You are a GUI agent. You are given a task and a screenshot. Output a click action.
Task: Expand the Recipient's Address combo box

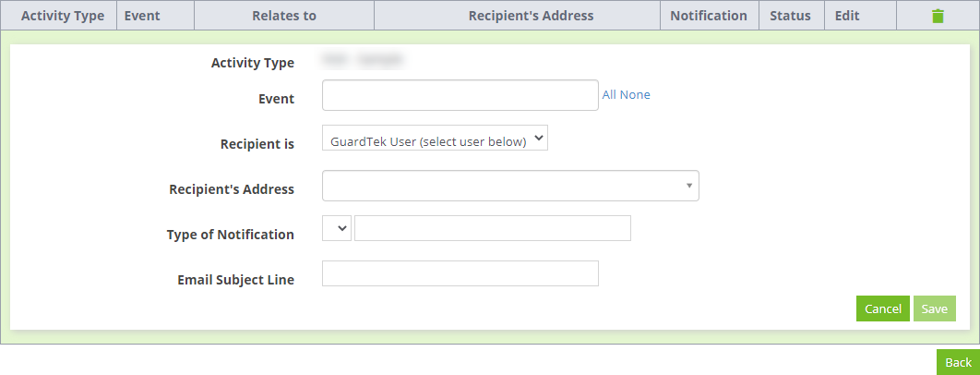point(510,186)
